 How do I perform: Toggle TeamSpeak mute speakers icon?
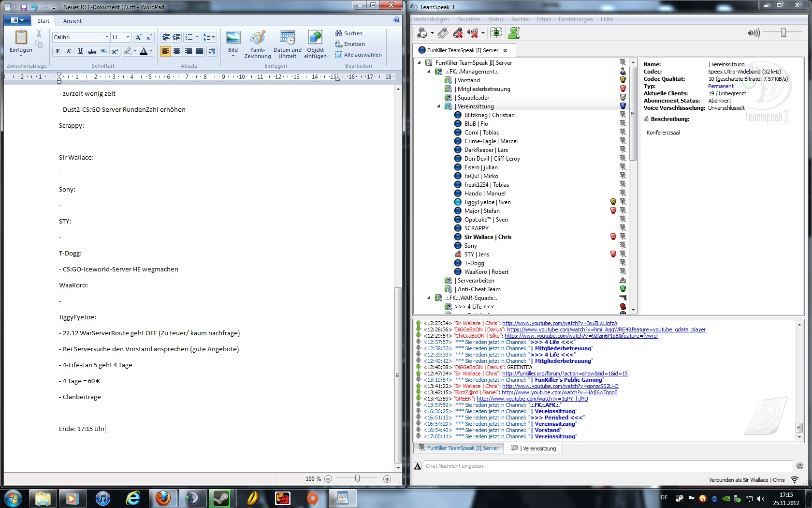(473, 33)
